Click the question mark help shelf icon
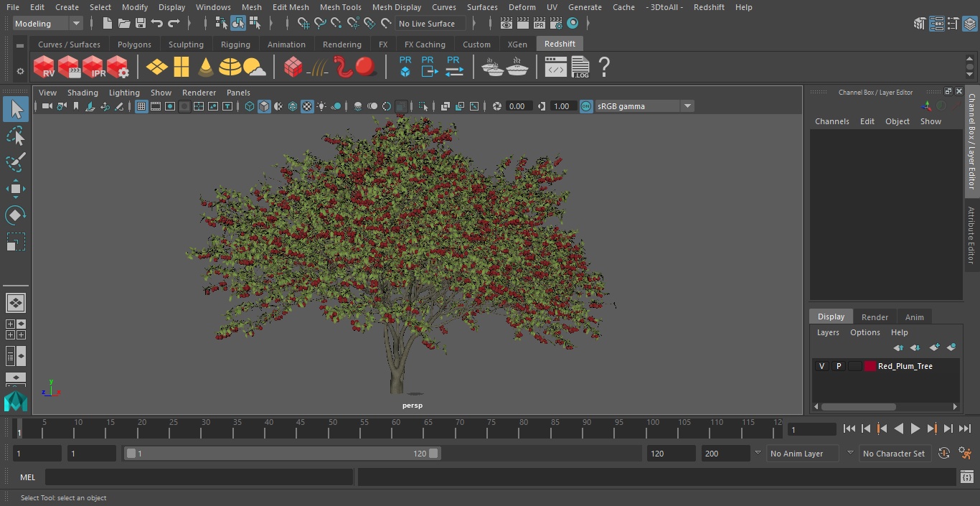This screenshot has width=980, height=506. 604,67
